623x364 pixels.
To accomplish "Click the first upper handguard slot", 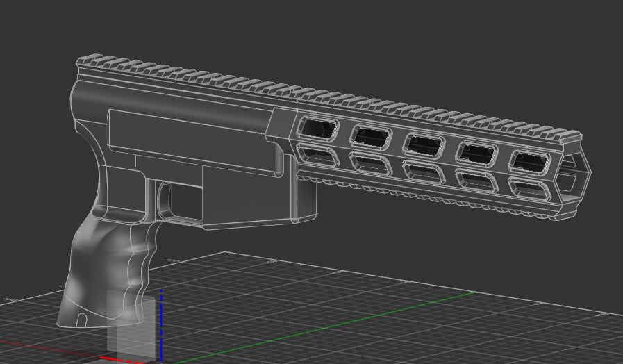I will (317, 127).
